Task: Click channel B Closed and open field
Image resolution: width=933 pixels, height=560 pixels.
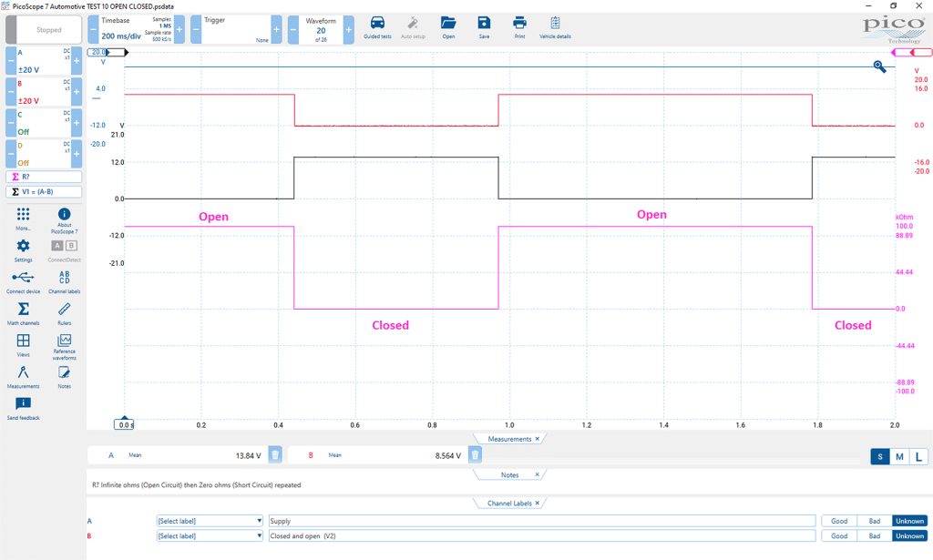Action: tap(542, 535)
